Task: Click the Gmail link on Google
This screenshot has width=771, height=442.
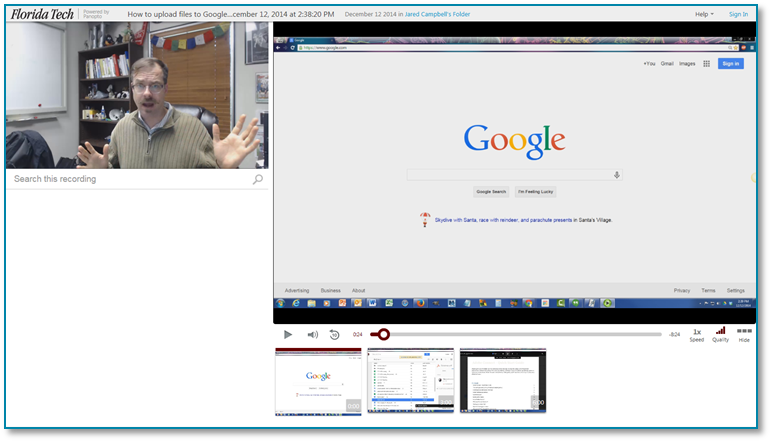Action: (667, 63)
